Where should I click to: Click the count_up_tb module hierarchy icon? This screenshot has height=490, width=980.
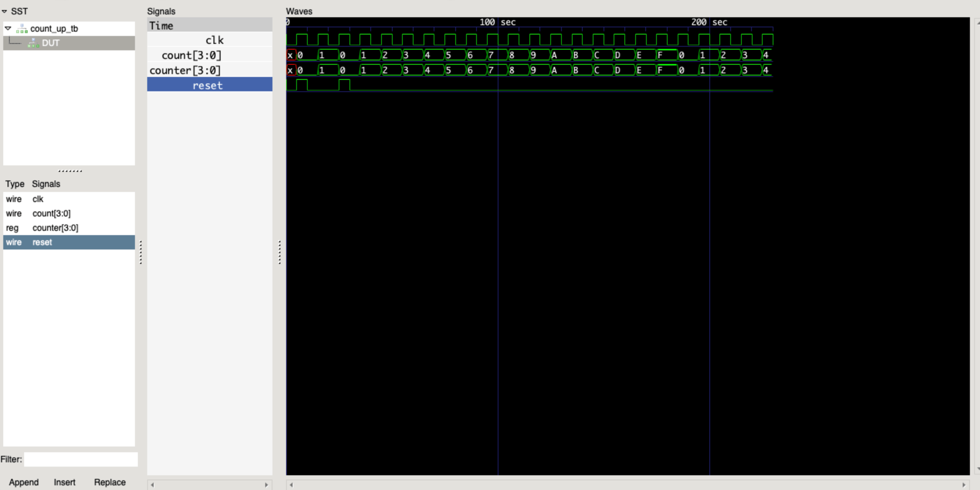22,29
